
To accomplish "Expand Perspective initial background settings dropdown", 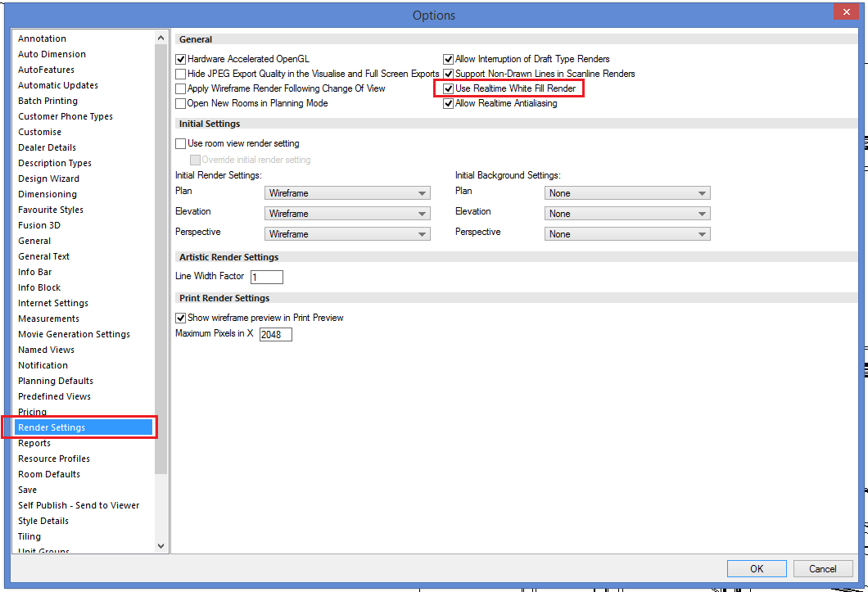I will pos(627,234).
